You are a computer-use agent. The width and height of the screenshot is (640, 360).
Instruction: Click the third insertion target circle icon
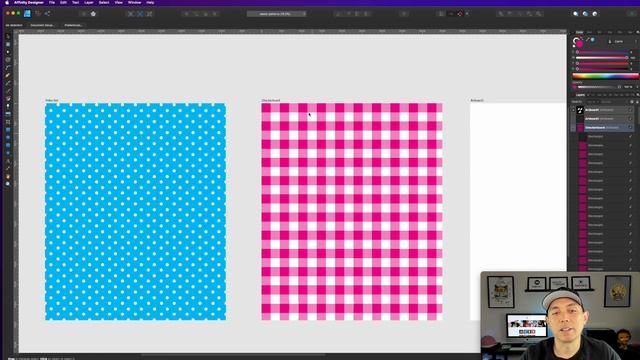595,14
